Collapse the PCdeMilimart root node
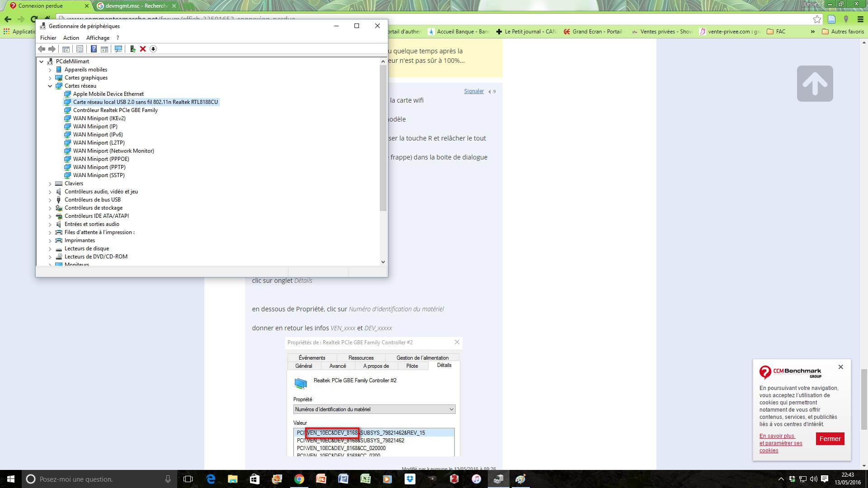The height and width of the screenshot is (488, 868). point(42,61)
